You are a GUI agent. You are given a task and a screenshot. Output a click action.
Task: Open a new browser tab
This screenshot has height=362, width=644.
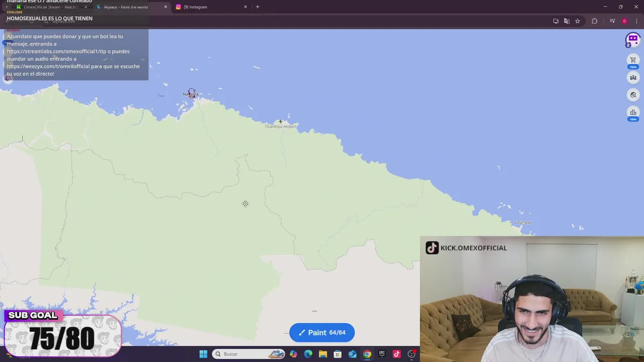[258, 7]
